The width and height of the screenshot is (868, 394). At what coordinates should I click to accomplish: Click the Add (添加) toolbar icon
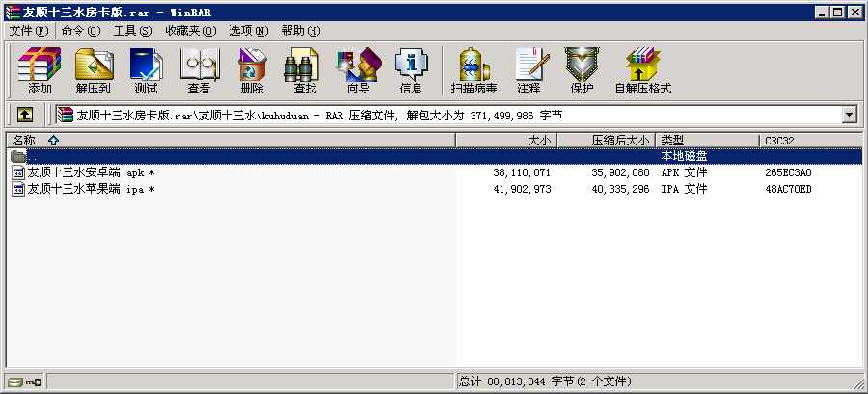[40, 70]
